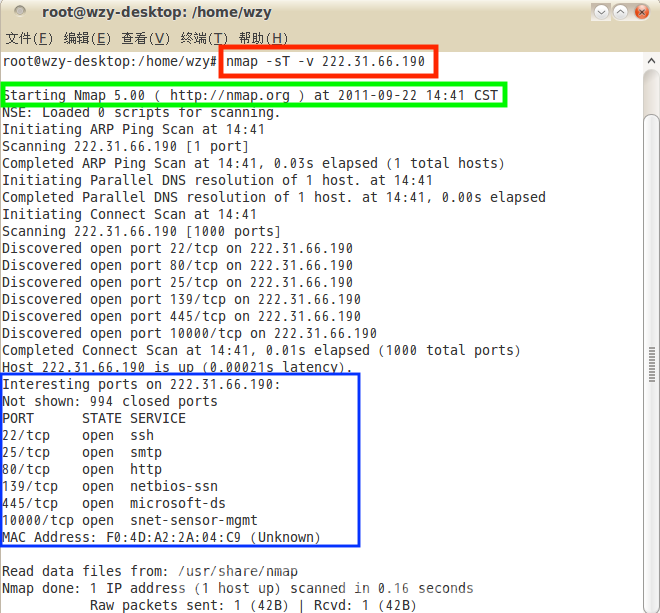
Task: Click 'Discovered open port 80/tcp' line
Action: 177,265
